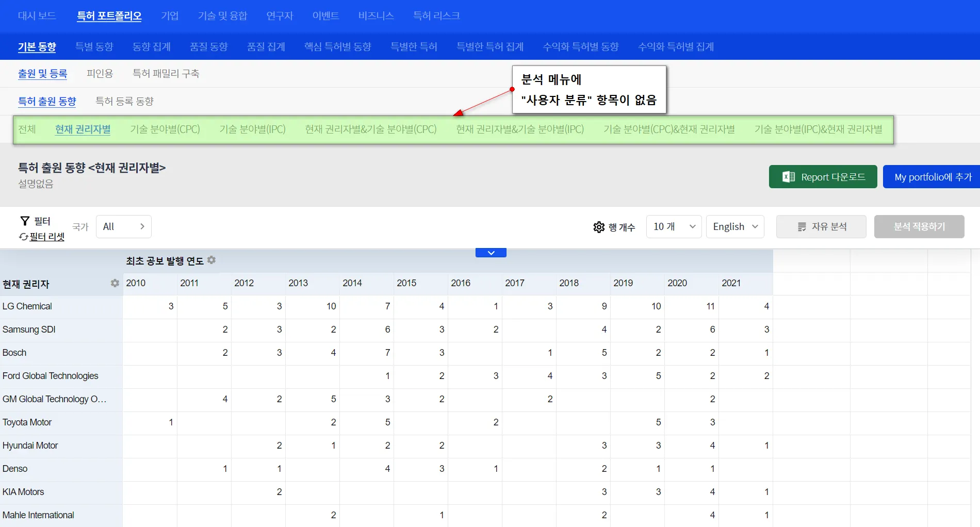Click the LG Chemical row label

27,306
